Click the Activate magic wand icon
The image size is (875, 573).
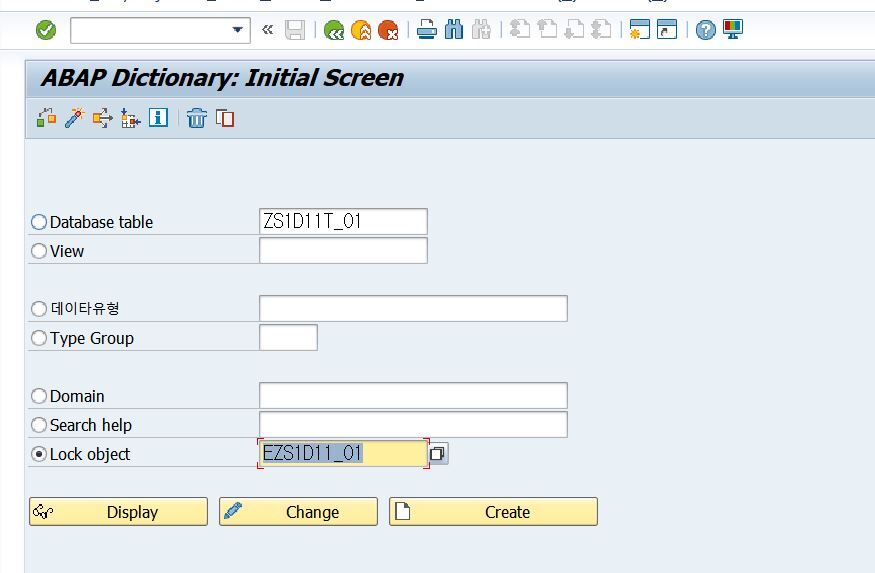point(74,118)
